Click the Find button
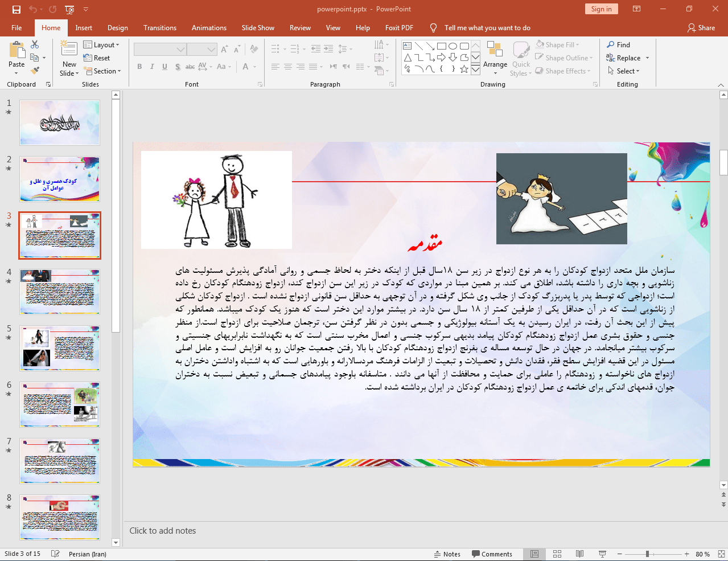The image size is (728, 561). pos(619,45)
